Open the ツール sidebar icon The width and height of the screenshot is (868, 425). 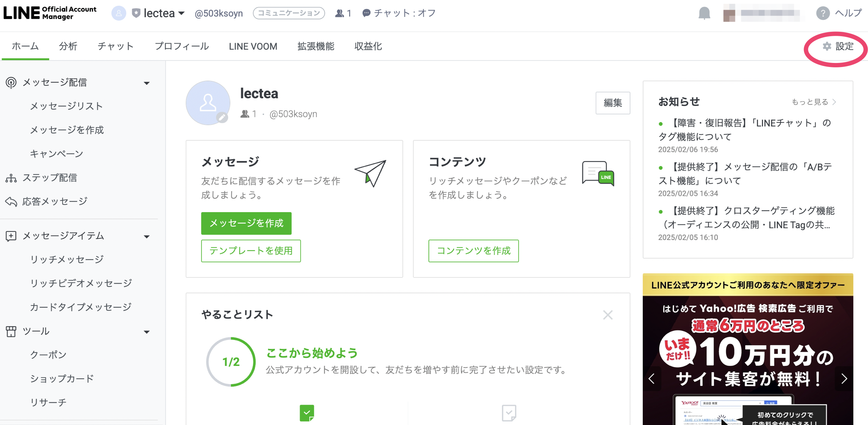[11, 332]
